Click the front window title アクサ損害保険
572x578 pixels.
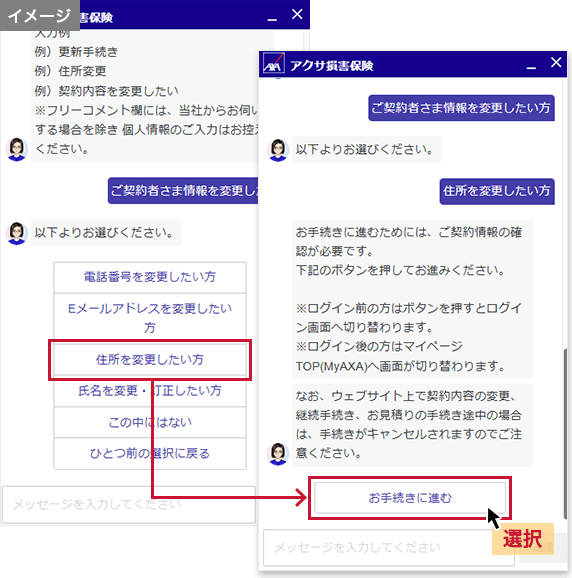click(x=332, y=66)
